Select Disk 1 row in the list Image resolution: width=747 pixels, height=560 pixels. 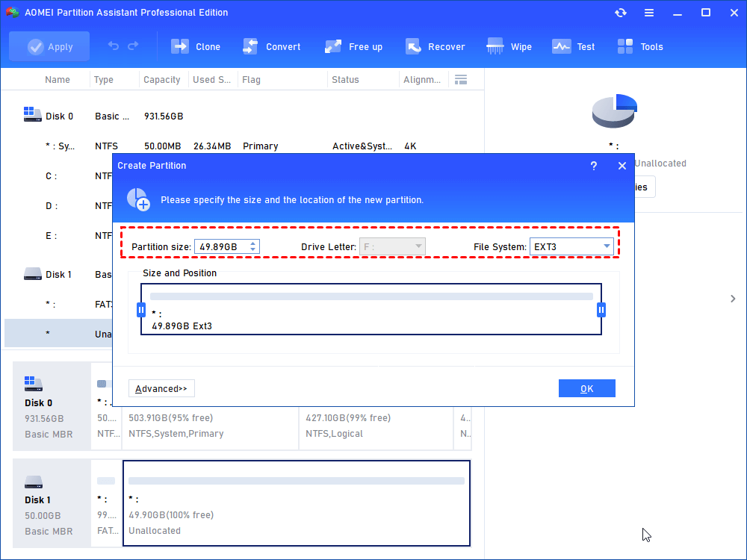point(59,274)
